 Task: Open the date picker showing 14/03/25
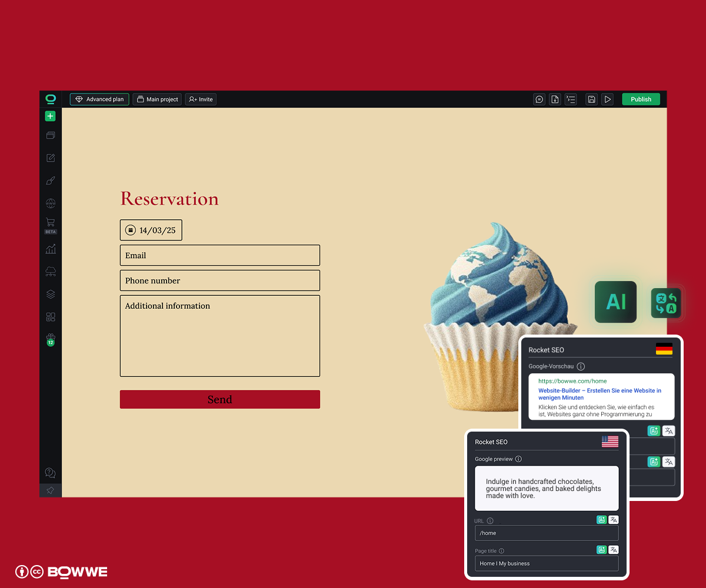tap(151, 230)
